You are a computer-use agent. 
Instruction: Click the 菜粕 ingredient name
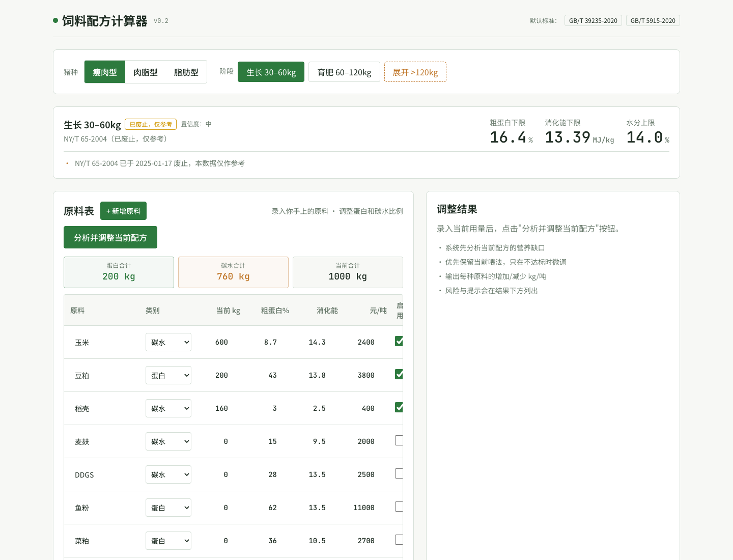tap(82, 541)
